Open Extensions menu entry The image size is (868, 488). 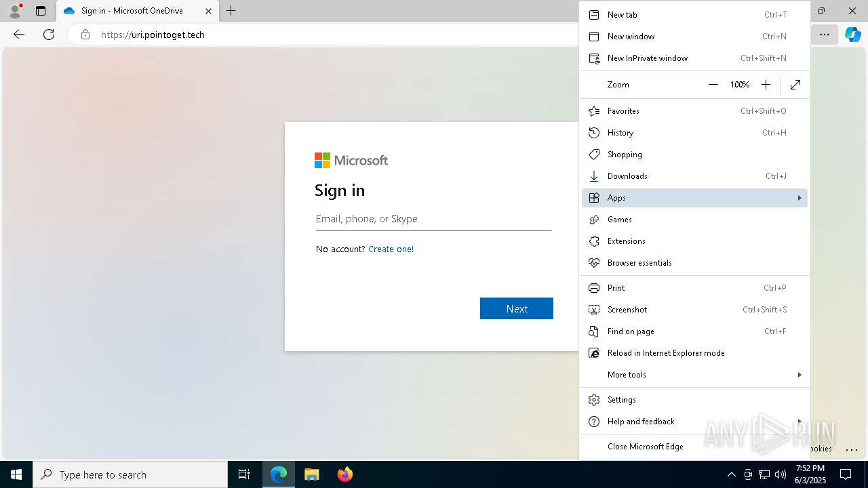(x=694, y=241)
